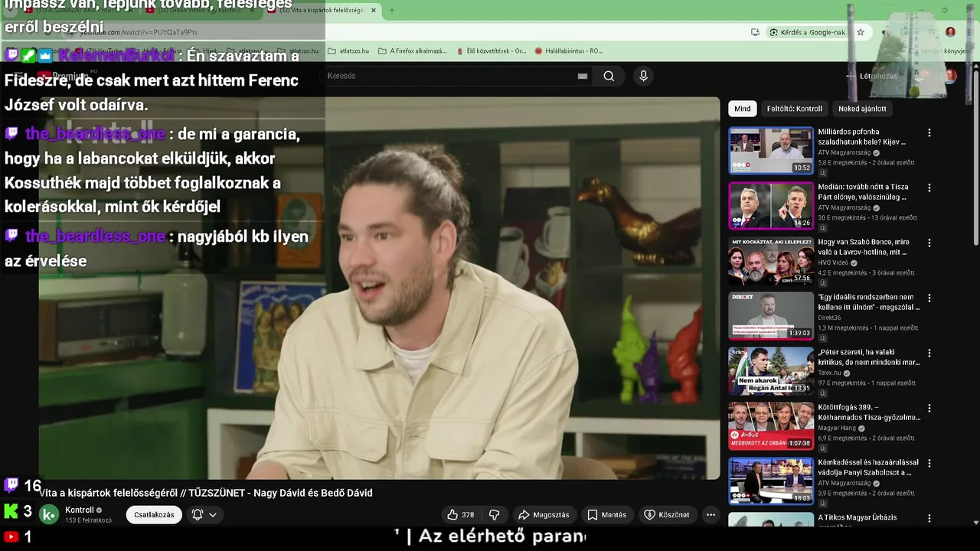Start voice search with the microphone icon
Screen dimensions: 980x551
pyautogui.click(x=643, y=76)
